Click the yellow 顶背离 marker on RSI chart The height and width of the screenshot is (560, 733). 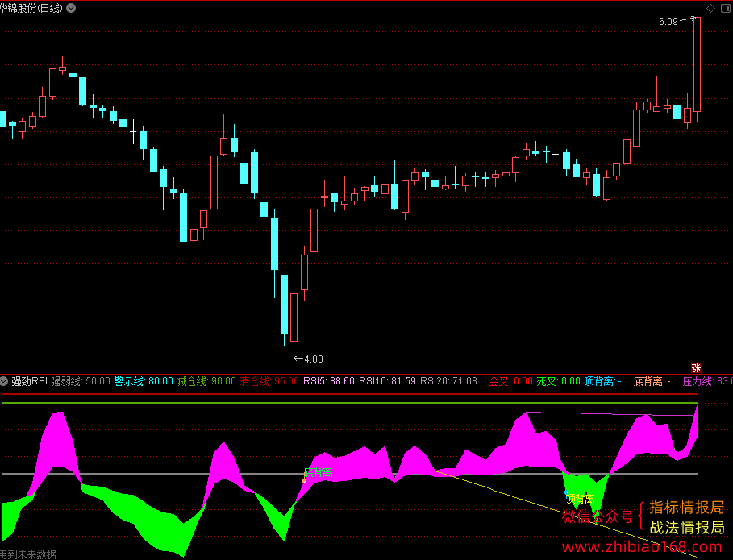pos(581,499)
